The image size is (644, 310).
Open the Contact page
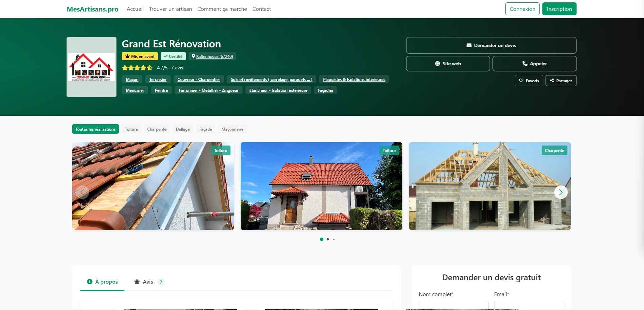(262, 9)
